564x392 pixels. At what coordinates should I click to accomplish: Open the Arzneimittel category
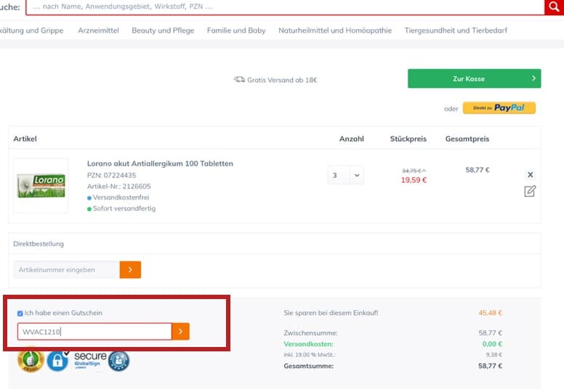click(98, 30)
